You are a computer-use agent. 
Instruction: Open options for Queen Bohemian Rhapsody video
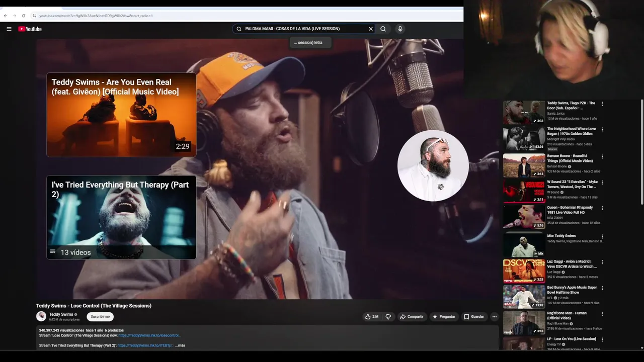pos(602,208)
